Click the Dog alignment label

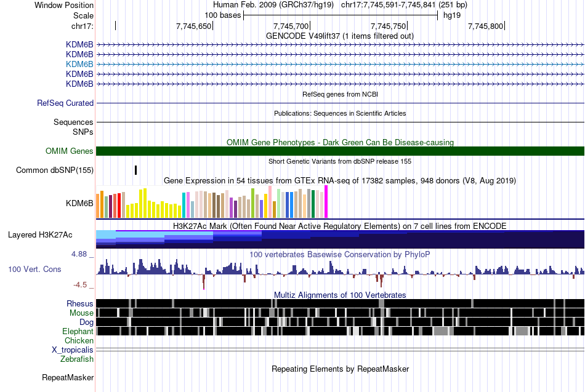pos(87,322)
